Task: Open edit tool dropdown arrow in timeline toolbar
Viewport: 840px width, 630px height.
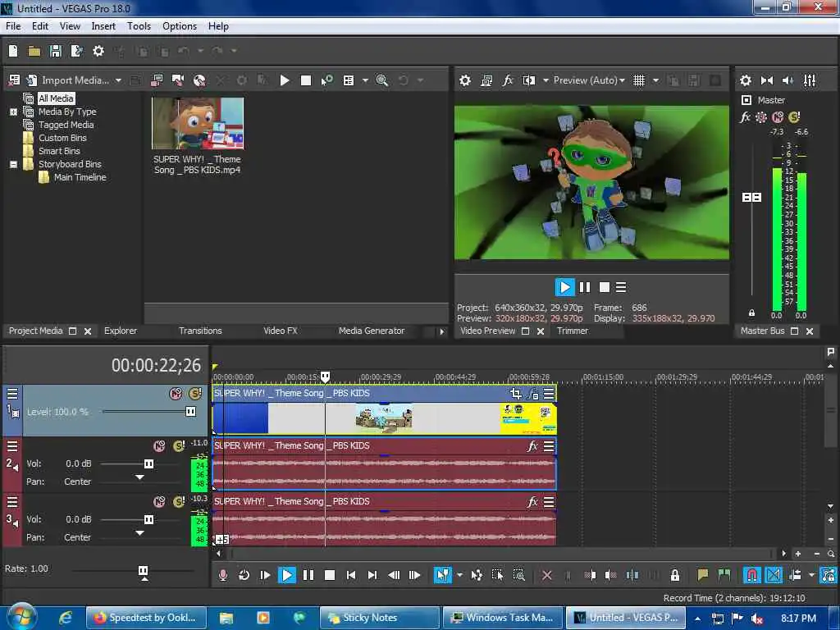Action: pyautogui.click(x=459, y=575)
